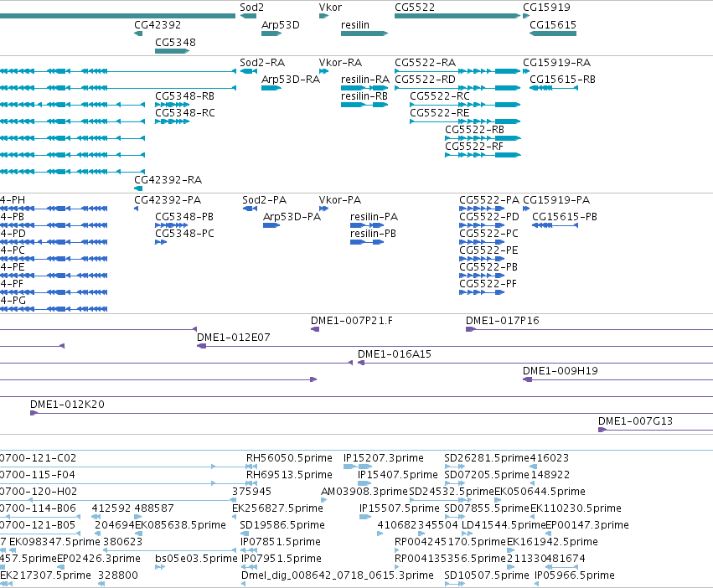Select transcript CG5348-RC
Image resolution: width=713 pixels, height=588 pixels.
tap(185, 113)
